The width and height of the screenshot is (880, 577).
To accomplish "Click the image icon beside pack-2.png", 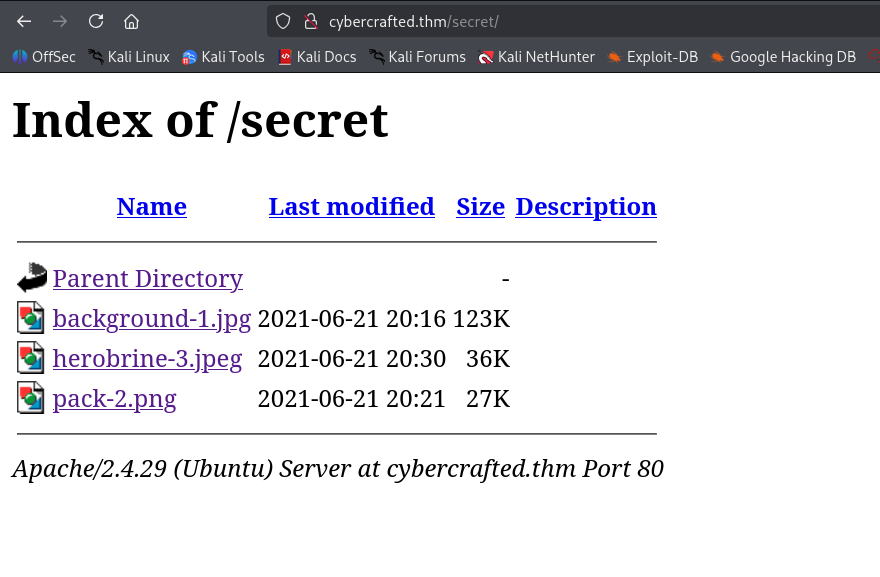I will pyautogui.click(x=29, y=398).
